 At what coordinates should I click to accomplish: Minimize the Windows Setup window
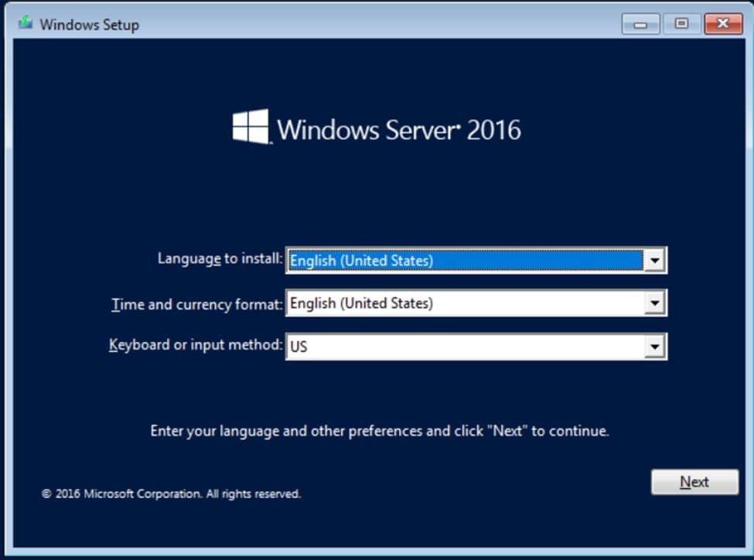(640, 24)
